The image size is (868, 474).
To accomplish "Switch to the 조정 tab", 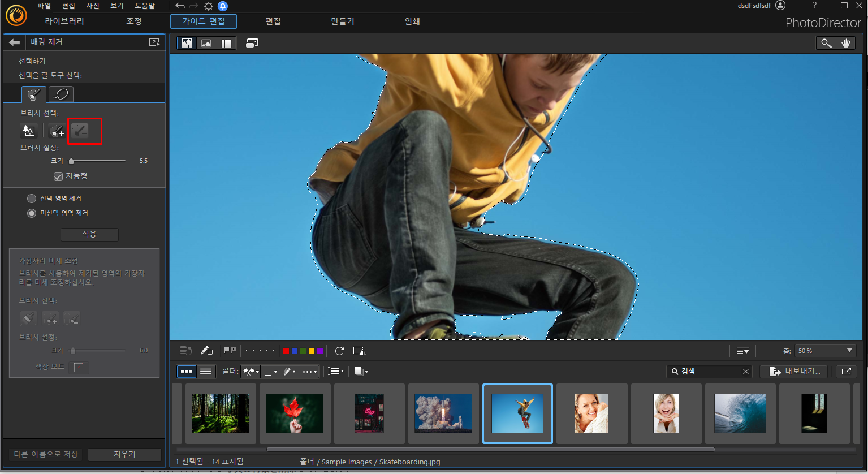I will (134, 21).
